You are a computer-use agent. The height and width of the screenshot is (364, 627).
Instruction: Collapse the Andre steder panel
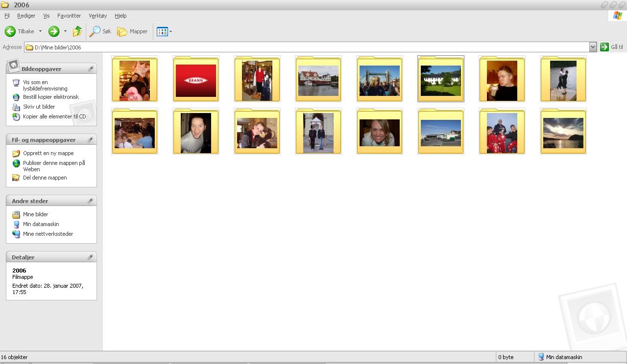click(91, 201)
